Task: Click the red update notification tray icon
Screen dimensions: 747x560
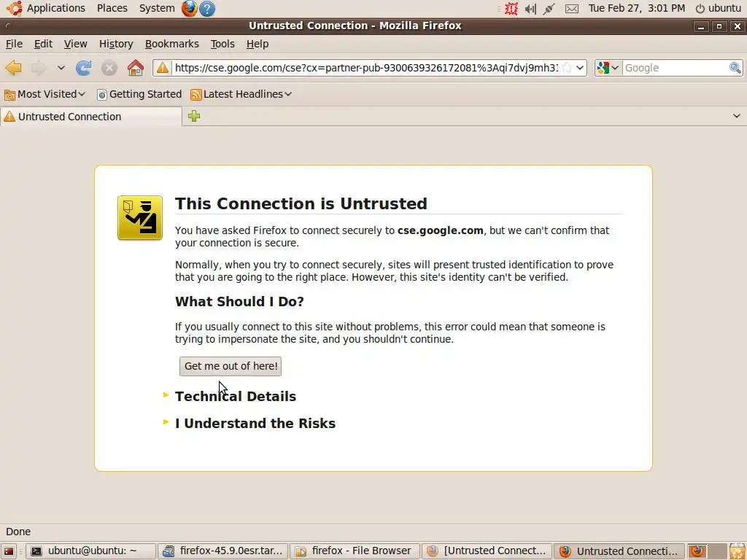Action: [511, 9]
